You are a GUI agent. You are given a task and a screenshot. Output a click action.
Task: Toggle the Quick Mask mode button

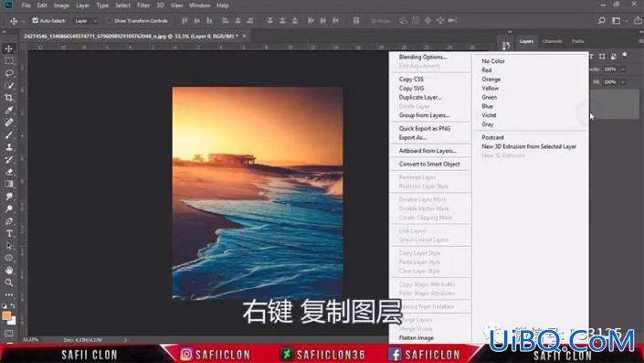point(8,334)
